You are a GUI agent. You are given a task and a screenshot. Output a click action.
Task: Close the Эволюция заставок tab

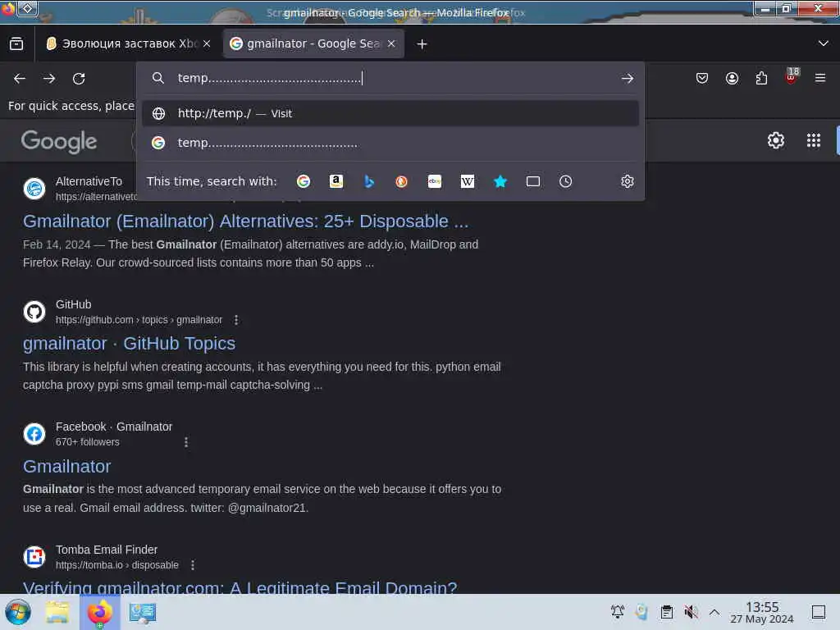click(x=207, y=44)
